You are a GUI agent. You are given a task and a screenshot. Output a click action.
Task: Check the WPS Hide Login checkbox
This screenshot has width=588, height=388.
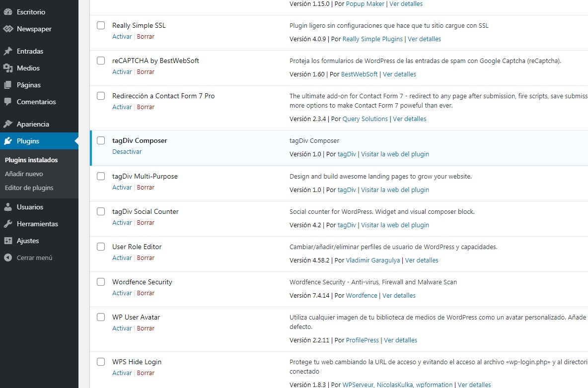pyautogui.click(x=101, y=362)
